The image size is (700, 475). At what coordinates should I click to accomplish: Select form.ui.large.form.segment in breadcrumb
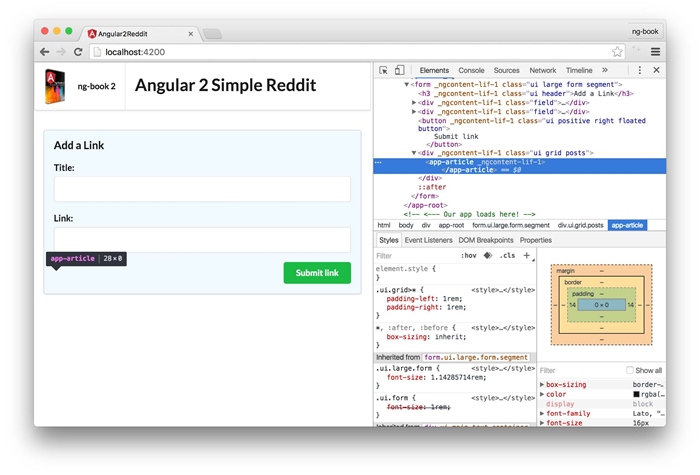pos(511,225)
